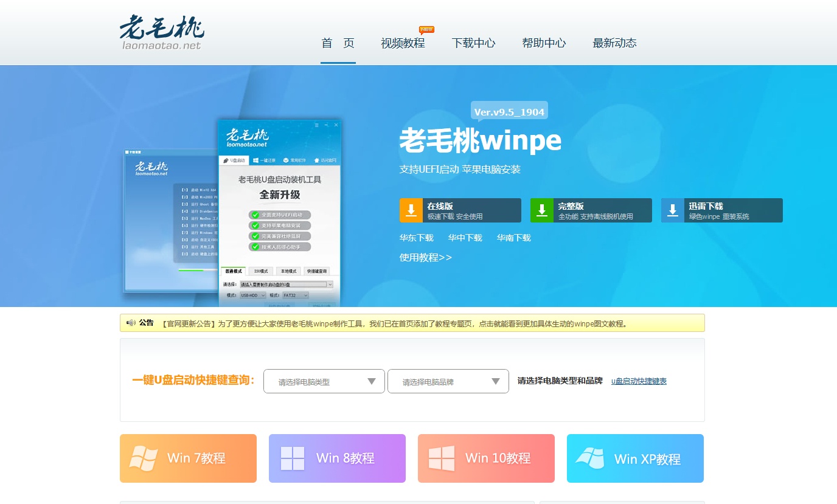Open 帮助中心 from the top menu
This screenshot has height=504, width=837.
[x=544, y=43]
